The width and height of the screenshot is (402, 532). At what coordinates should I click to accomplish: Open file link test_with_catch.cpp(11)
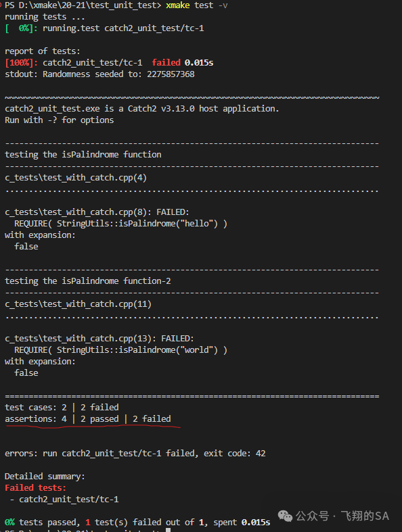[78, 304]
